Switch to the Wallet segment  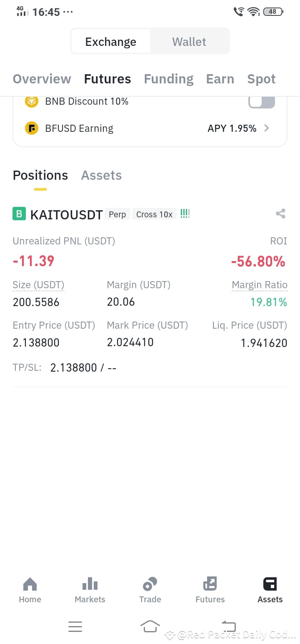pos(189,41)
